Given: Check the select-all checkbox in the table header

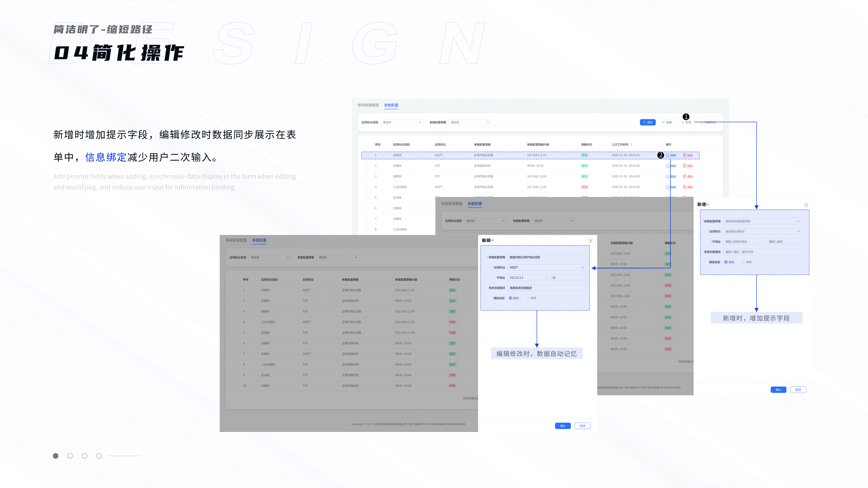Looking at the screenshot, I should click(x=366, y=144).
